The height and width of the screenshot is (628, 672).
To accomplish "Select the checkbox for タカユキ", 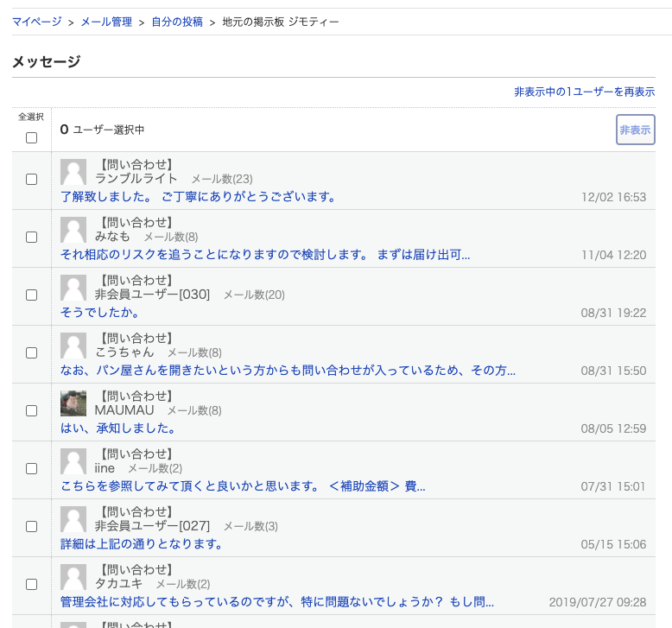I will click(31, 584).
